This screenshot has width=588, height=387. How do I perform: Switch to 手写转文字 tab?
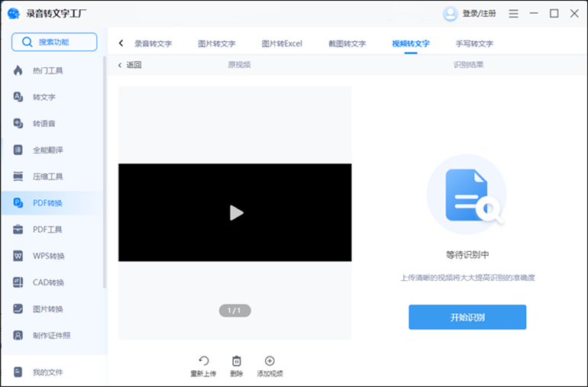pos(474,44)
